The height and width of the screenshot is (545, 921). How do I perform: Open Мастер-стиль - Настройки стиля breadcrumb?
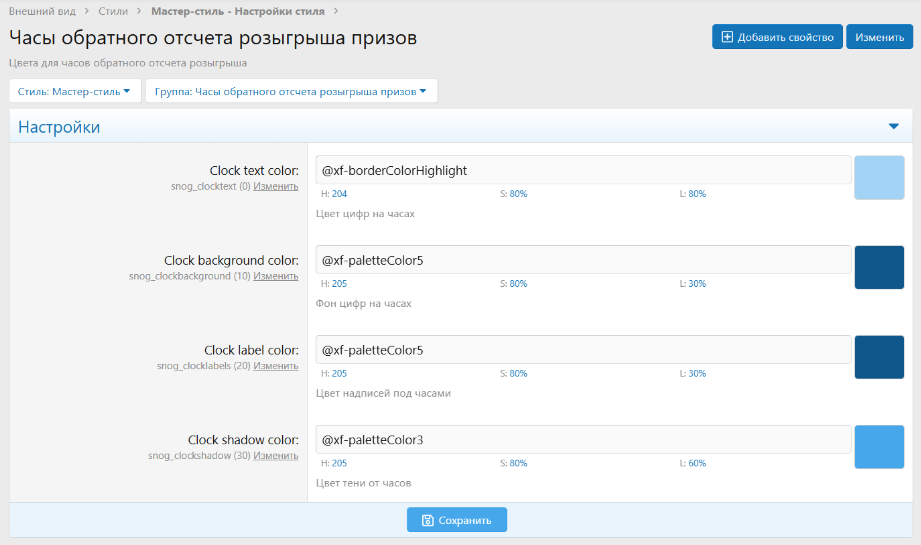(237, 11)
